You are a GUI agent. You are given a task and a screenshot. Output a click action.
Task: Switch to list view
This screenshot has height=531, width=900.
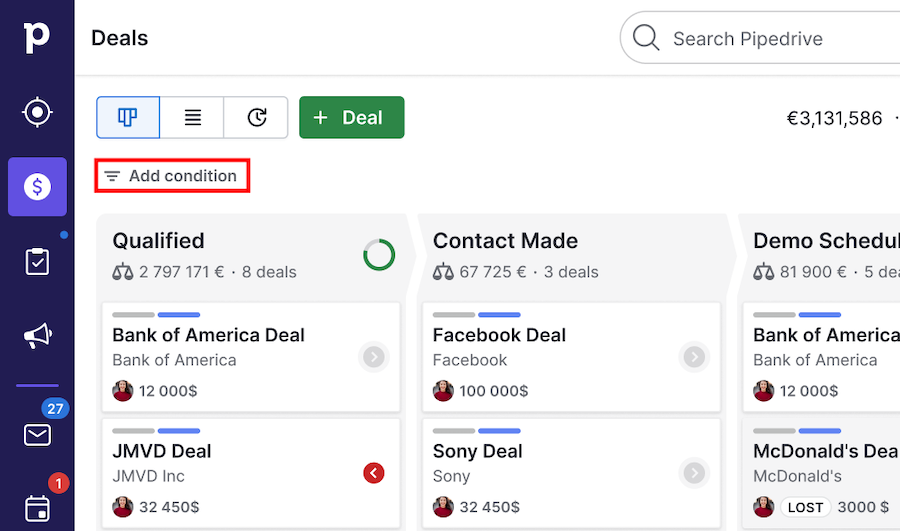(192, 117)
